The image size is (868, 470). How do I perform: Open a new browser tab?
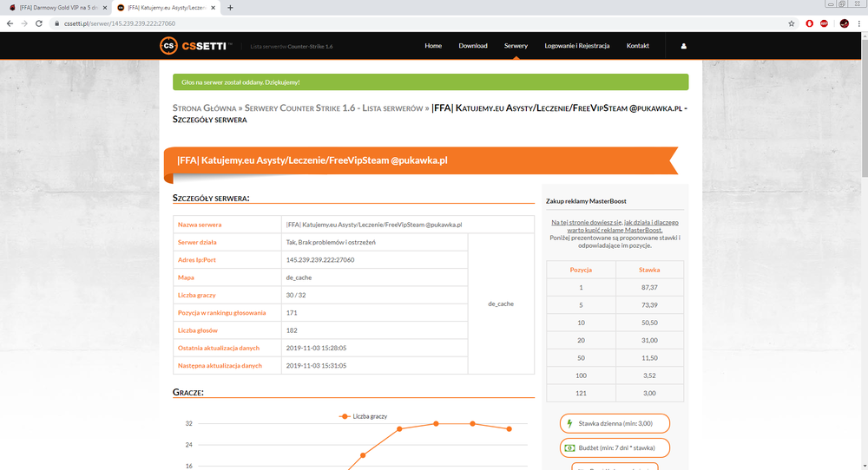point(230,8)
